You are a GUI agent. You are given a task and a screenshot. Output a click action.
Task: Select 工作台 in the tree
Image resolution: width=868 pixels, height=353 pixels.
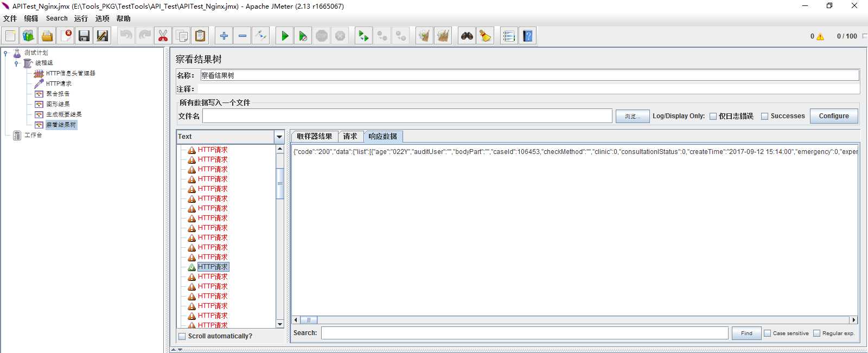(x=33, y=135)
